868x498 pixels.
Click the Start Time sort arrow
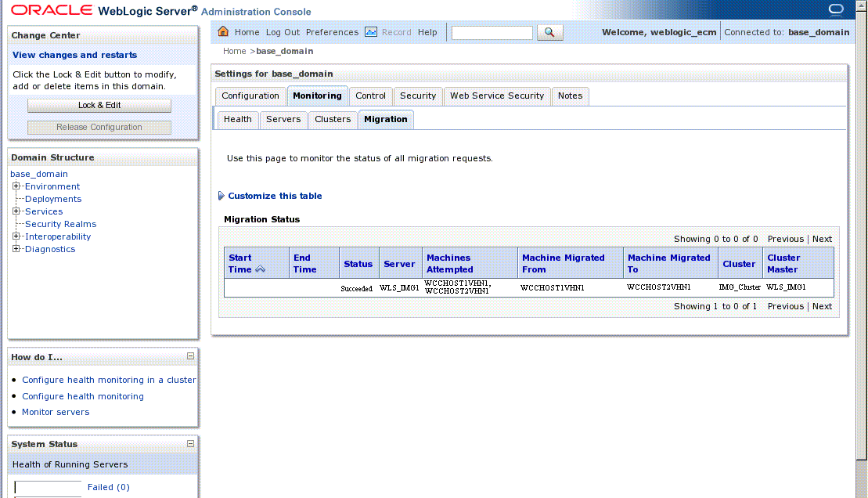[260, 269]
